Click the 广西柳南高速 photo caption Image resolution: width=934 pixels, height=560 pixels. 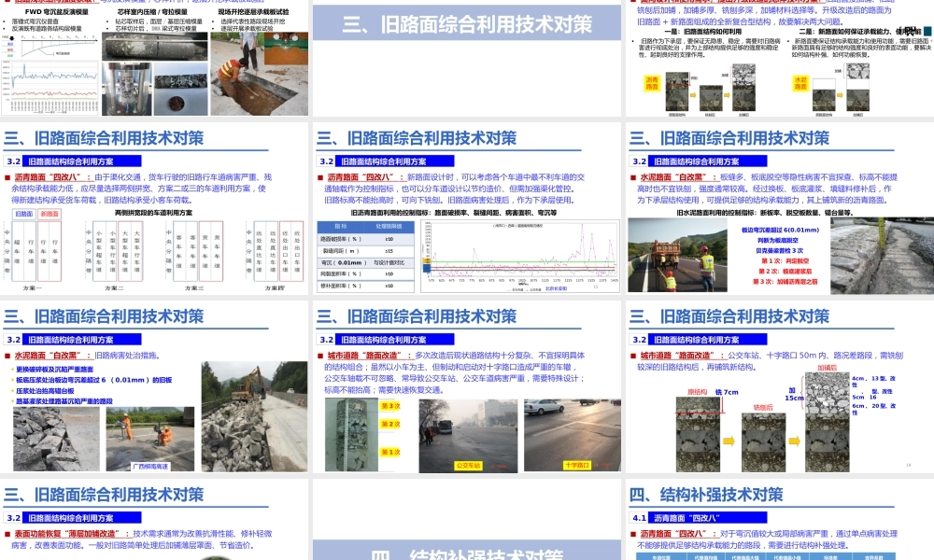click(x=150, y=467)
